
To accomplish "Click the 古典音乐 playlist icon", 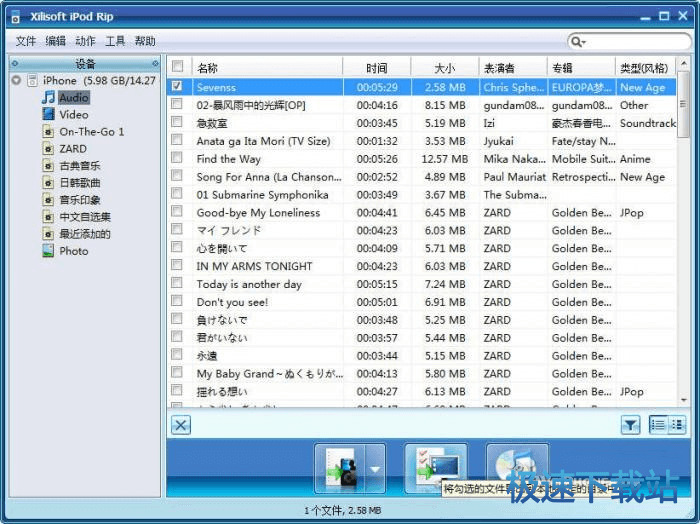I will coord(48,166).
